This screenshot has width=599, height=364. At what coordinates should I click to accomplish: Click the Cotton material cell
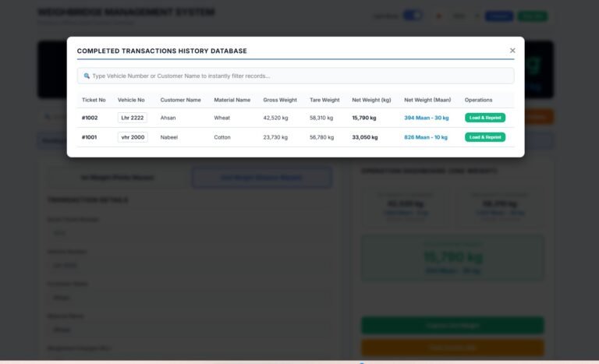click(x=222, y=137)
